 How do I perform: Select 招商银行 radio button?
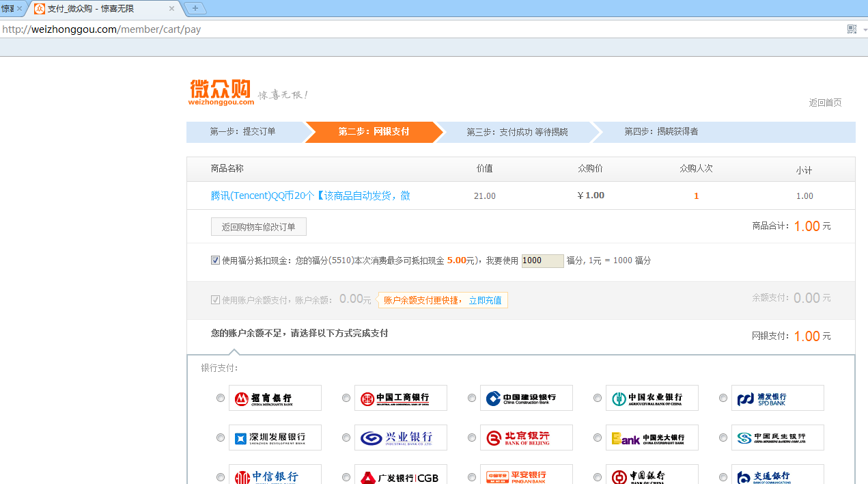[221, 398]
